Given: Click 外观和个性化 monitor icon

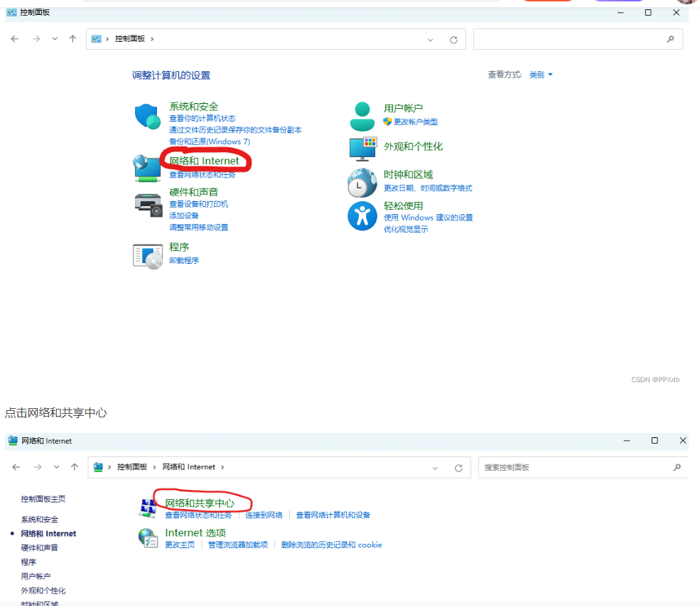Looking at the screenshot, I should pos(363,149).
